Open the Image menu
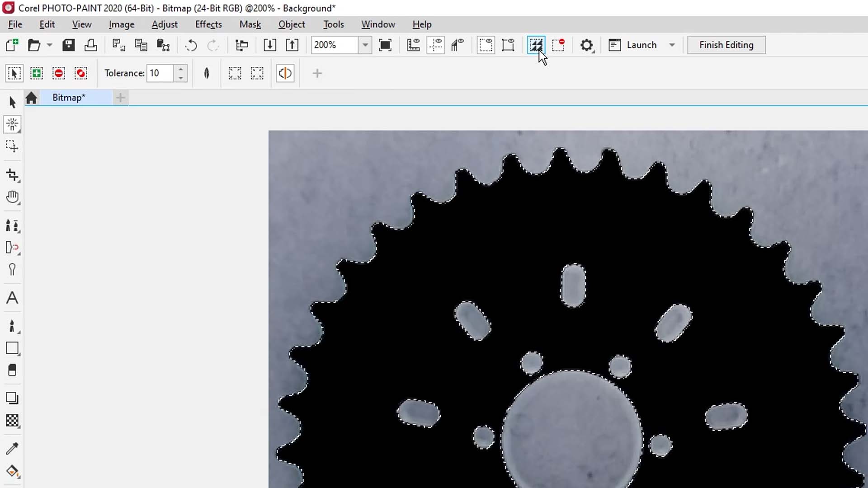Image resolution: width=868 pixels, height=488 pixels. pyautogui.click(x=121, y=24)
